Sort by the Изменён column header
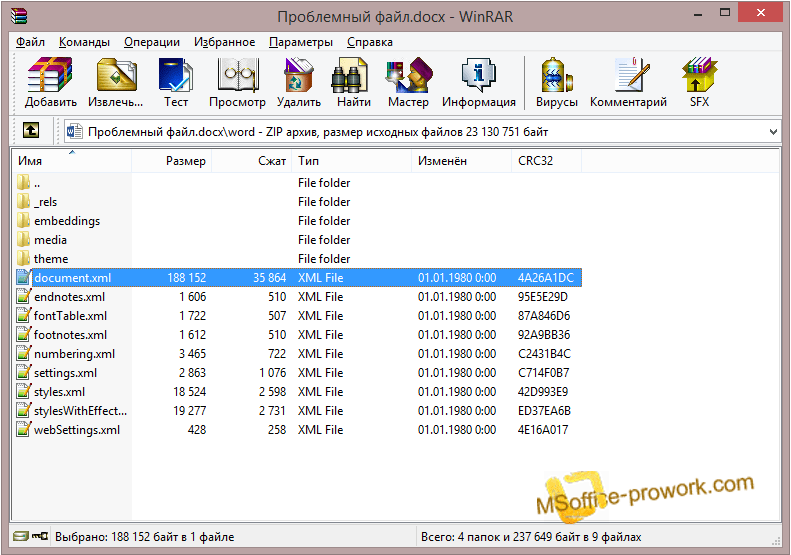 (x=462, y=161)
